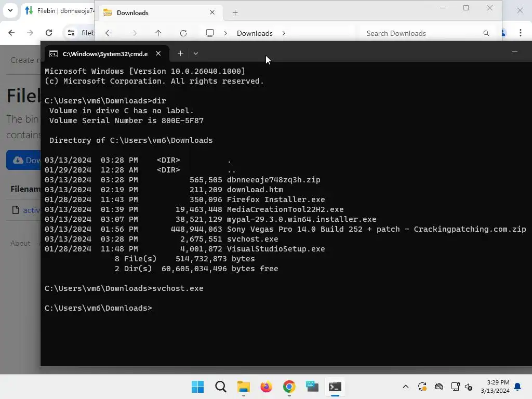Image resolution: width=532 pixels, height=399 pixels.
Task: Open Windows Search from taskbar
Action: click(220, 387)
